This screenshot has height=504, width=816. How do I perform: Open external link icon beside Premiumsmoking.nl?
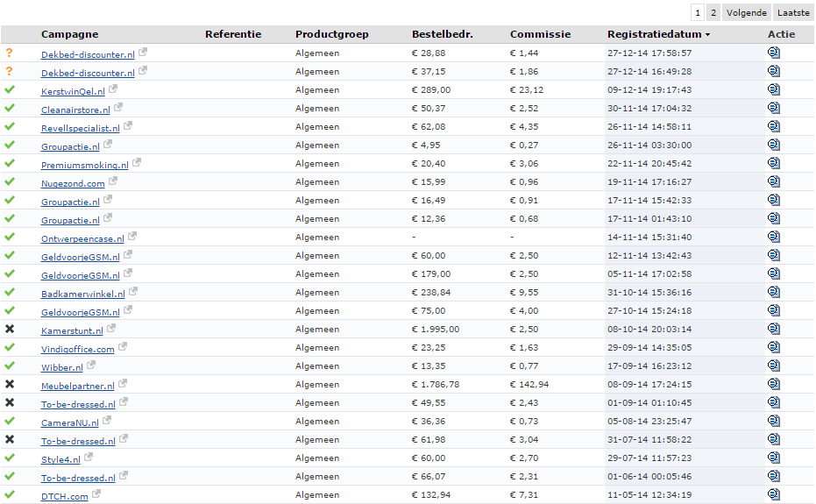(137, 162)
